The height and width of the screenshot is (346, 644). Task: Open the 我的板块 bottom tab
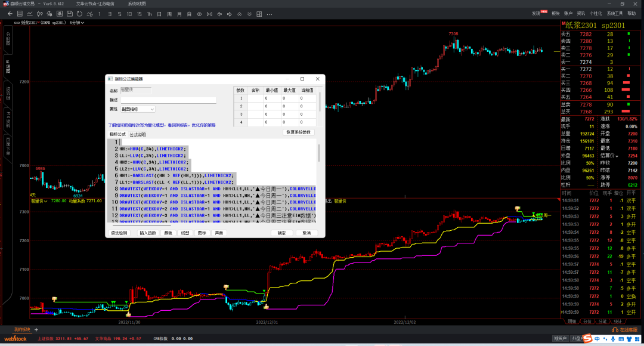(x=22, y=329)
